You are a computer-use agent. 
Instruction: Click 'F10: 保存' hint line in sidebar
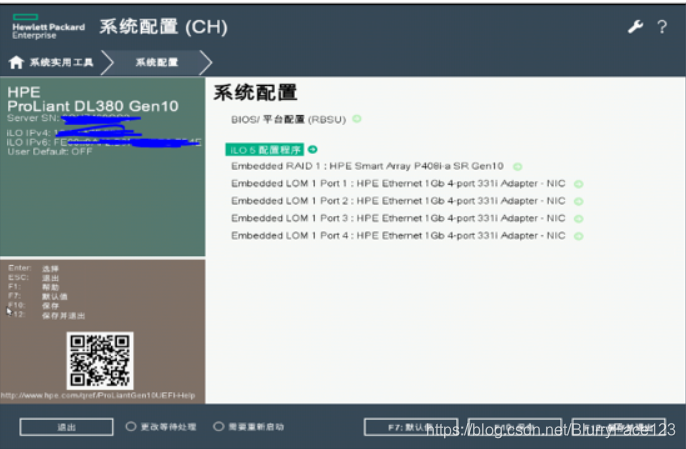[x=34, y=305]
